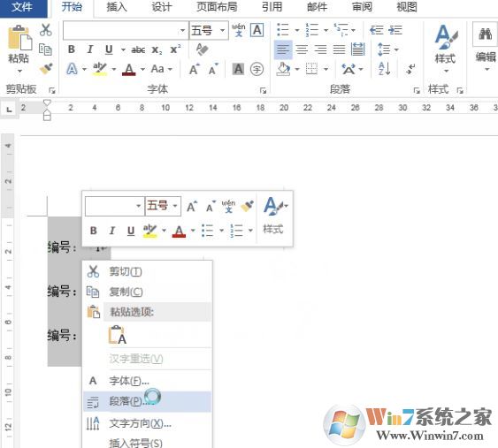498x448 pixels.
Task: Click the character border A icon in ribbon
Action: [x=257, y=30]
